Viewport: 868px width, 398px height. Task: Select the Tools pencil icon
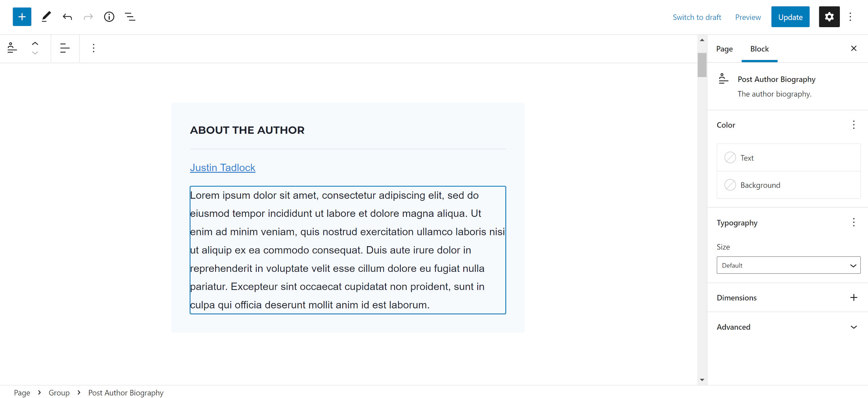(46, 17)
